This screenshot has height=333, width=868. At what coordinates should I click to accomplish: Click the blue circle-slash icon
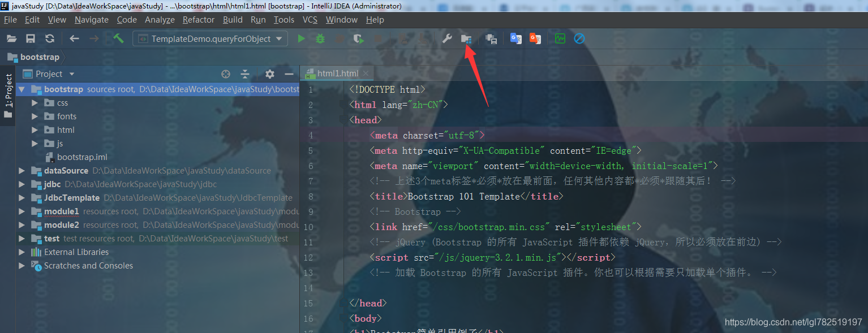tap(579, 38)
